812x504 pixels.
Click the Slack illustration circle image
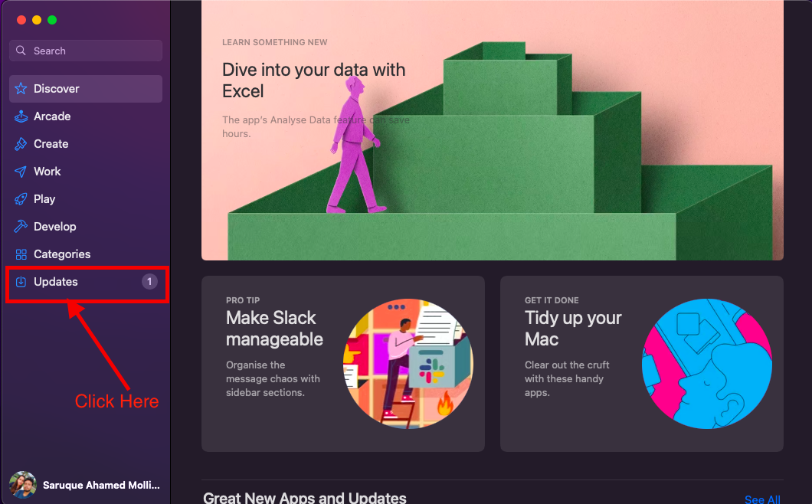pyautogui.click(x=408, y=363)
